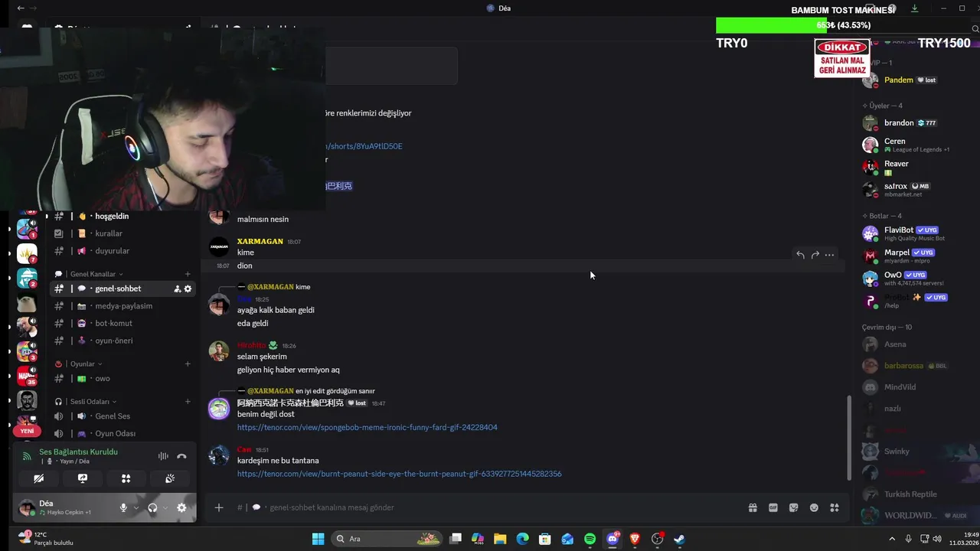Viewport: 980px width, 551px height.
Task: Click the screen share button
Action: point(83,478)
